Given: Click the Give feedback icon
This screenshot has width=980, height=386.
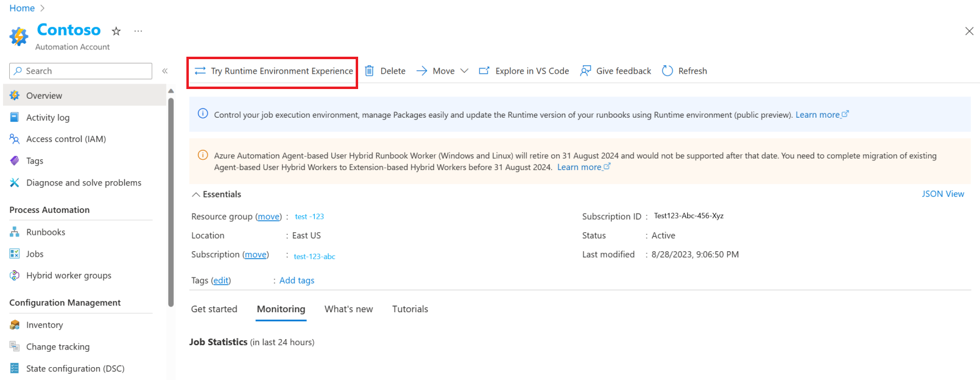Looking at the screenshot, I should 585,71.
